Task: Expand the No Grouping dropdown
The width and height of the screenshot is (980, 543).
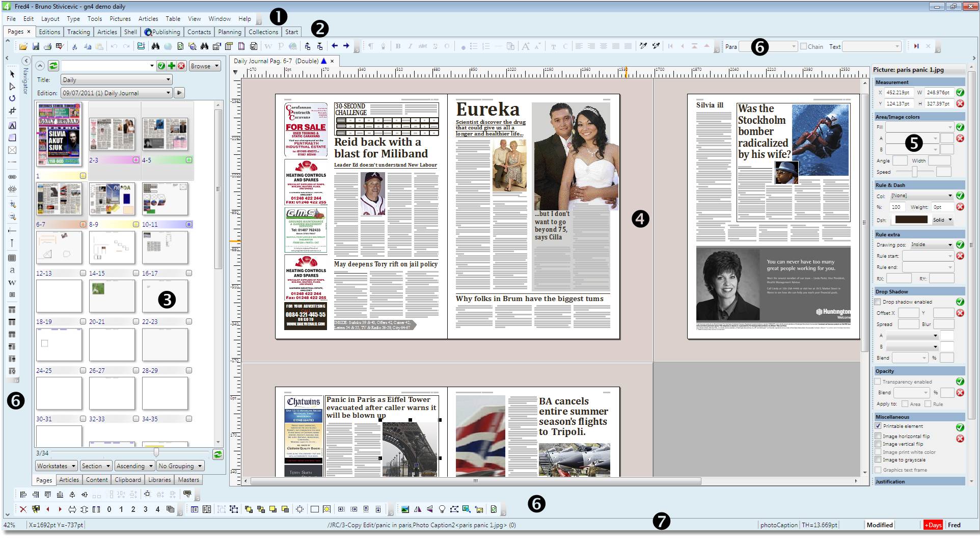Action: pyautogui.click(x=180, y=466)
